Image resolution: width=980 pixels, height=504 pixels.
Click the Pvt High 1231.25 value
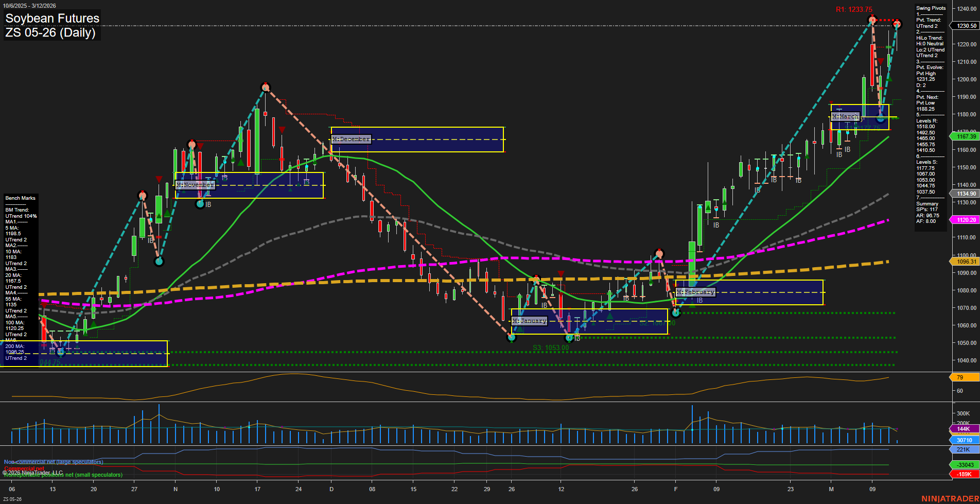[x=925, y=76]
